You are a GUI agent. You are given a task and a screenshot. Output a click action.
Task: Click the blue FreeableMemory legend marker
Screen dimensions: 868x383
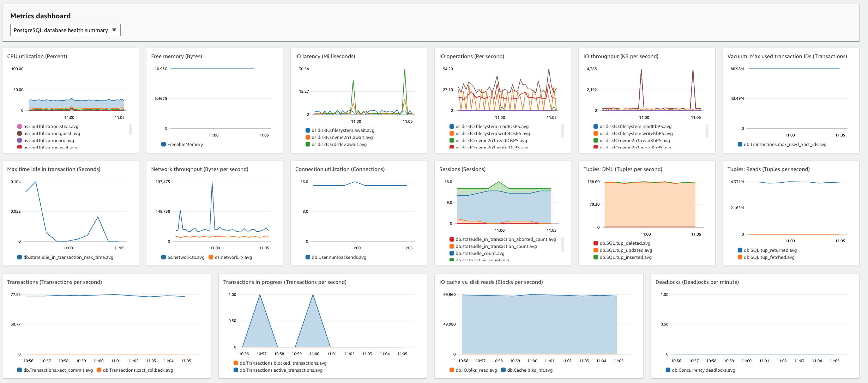[163, 144]
